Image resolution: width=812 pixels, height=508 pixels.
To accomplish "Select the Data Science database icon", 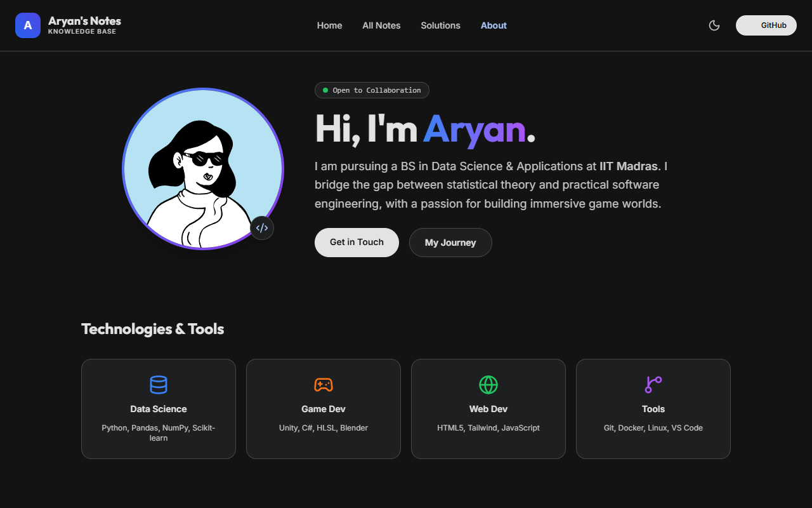I will (159, 385).
